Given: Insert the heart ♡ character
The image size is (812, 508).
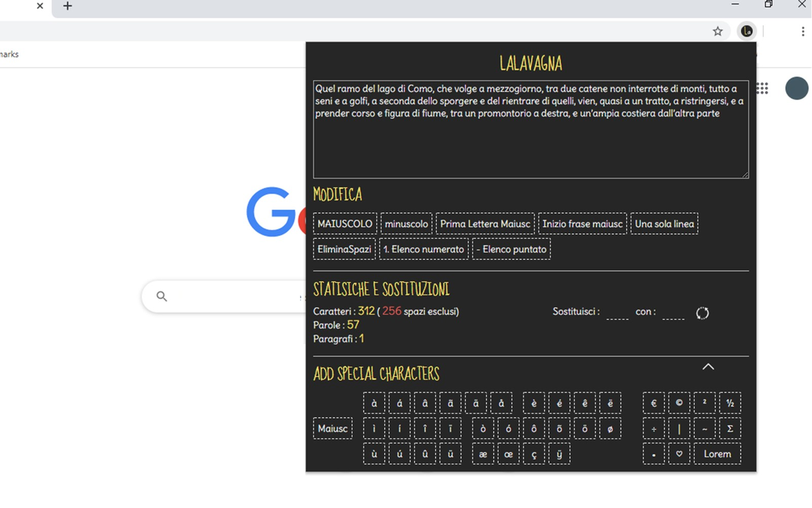Looking at the screenshot, I should 679,453.
